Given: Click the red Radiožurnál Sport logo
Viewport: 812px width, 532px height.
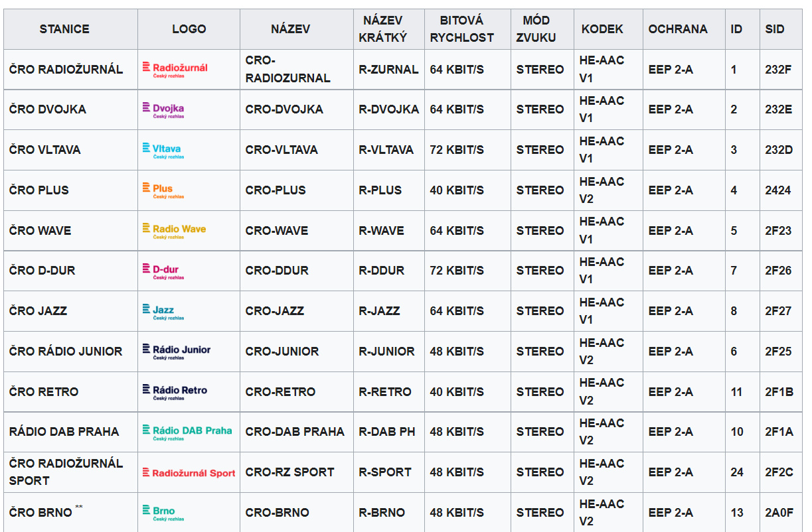Looking at the screenshot, I should [x=189, y=473].
